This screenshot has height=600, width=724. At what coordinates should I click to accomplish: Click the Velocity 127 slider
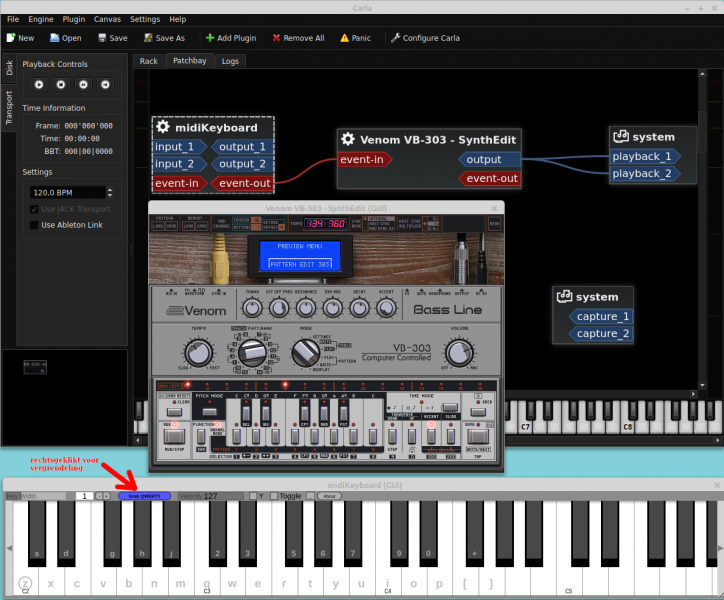pos(211,496)
